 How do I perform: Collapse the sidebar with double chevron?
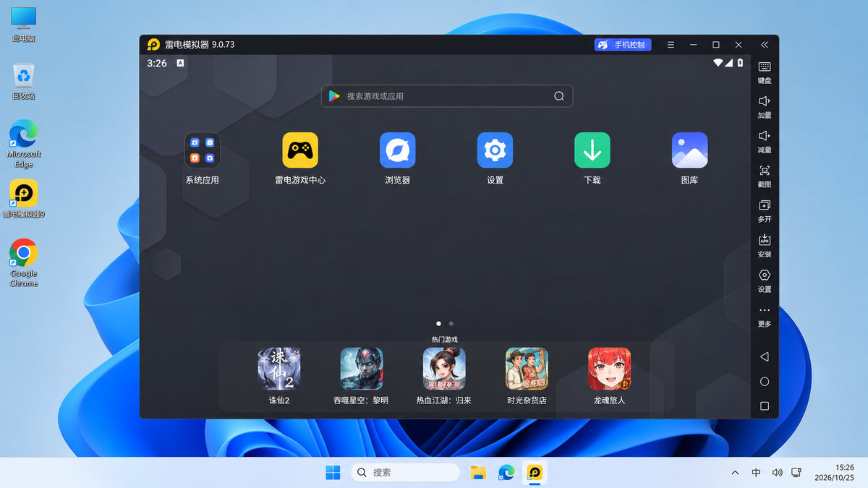pyautogui.click(x=765, y=45)
